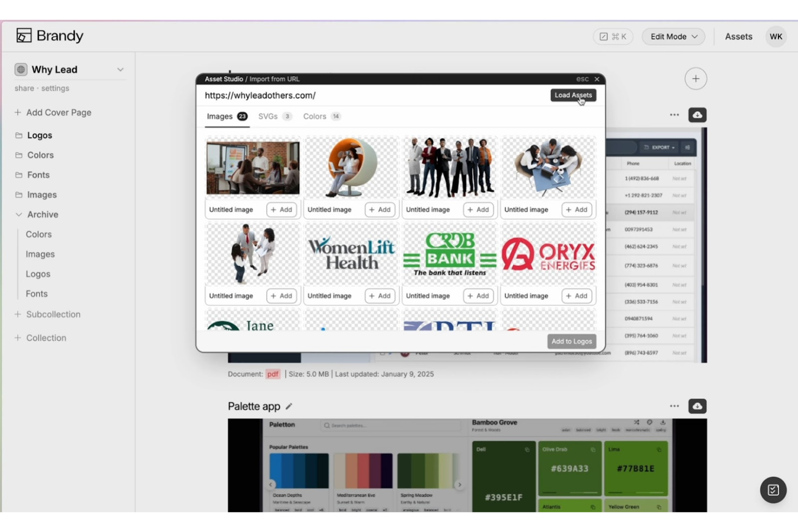The image size is (798, 532).
Task: Click the Brandy logo icon
Action: tap(24, 36)
